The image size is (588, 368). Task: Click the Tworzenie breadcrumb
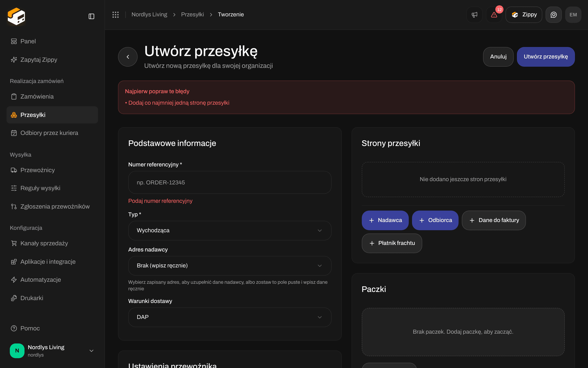coord(231,15)
